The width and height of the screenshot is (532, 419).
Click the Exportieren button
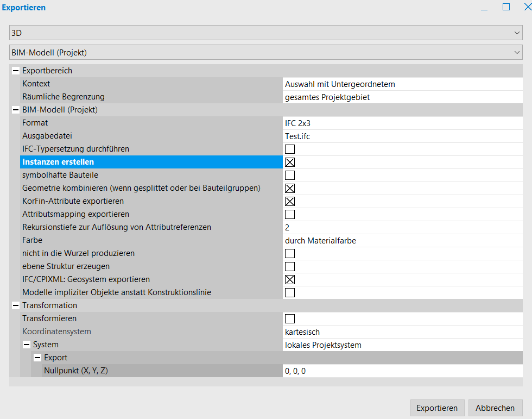pos(437,408)
